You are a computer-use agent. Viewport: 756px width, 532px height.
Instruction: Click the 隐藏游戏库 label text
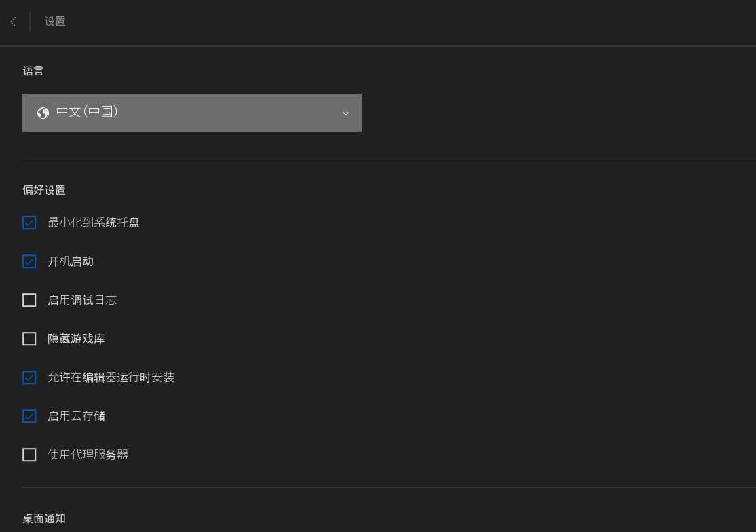coord(76,339)
